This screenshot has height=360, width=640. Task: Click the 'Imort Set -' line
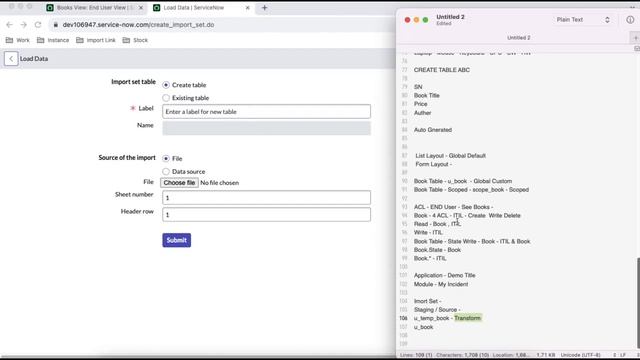coord(427,301)
